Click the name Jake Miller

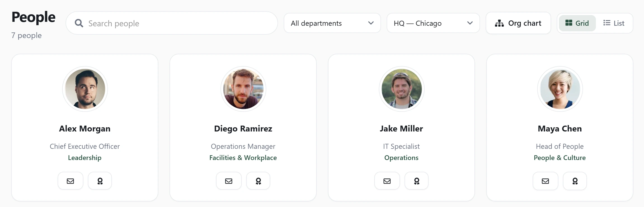(401, 129)
